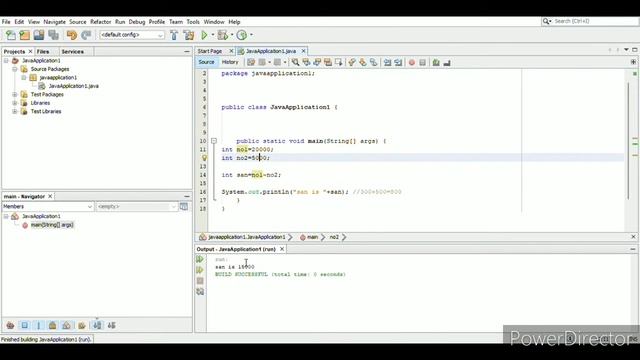Collapse the Source Packages node

pyautogui.click(x=15, y=69)
